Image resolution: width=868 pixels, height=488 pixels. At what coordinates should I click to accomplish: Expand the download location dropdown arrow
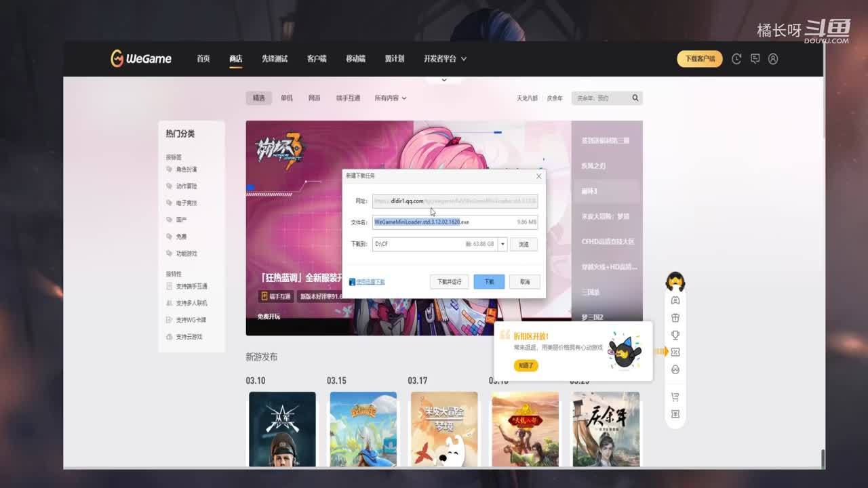click(502, 244)
